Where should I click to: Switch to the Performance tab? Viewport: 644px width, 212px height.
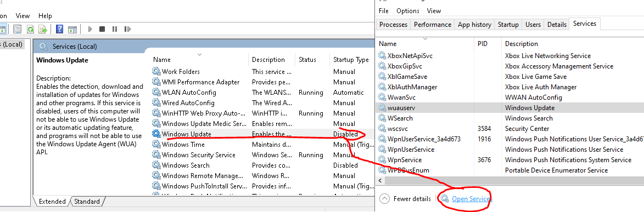(x=433, y=25)
